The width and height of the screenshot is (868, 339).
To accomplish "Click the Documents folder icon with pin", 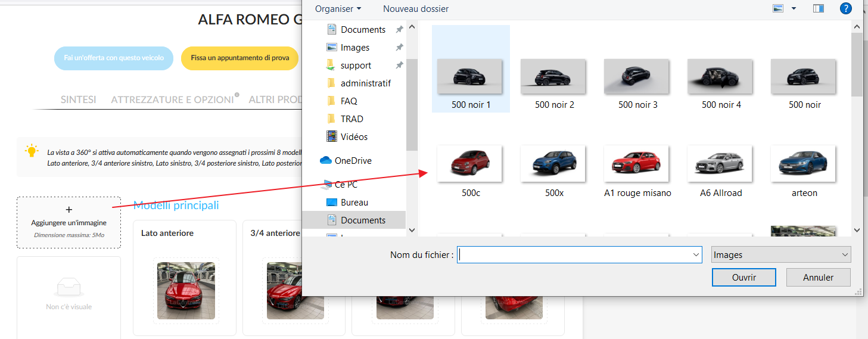I will pos(332,29).
